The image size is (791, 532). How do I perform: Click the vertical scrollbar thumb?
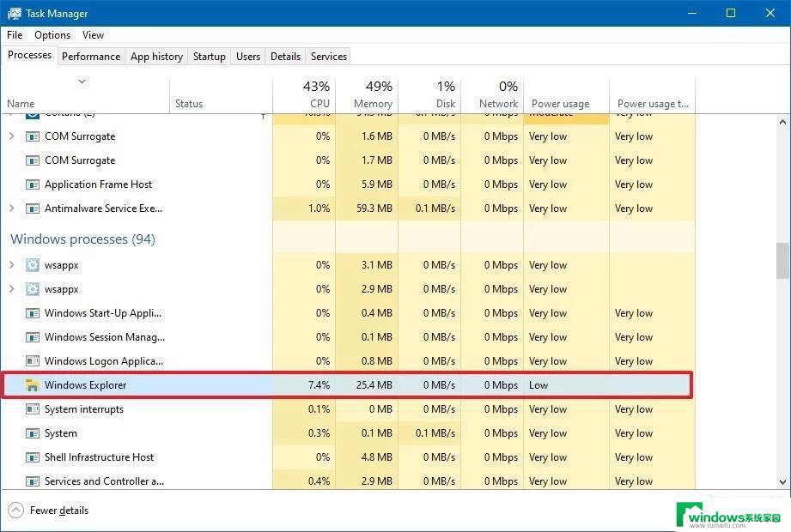pos(782,261)
